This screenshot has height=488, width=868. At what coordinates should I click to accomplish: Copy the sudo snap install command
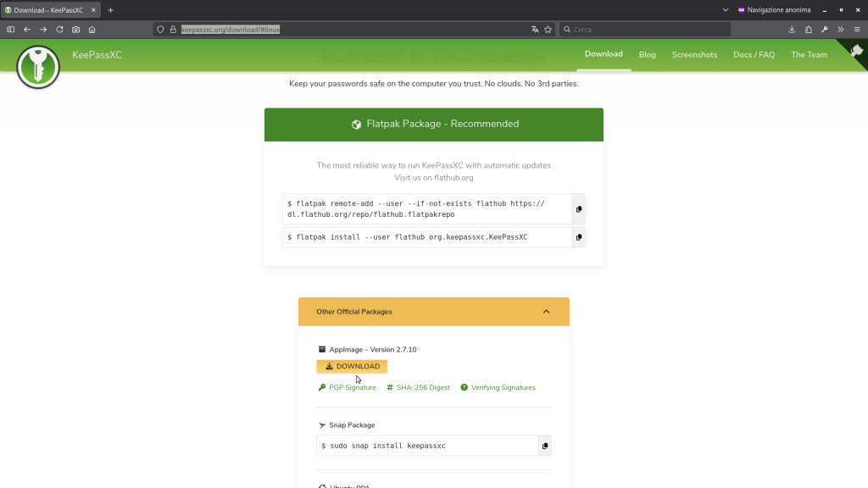tap(545, 446)
